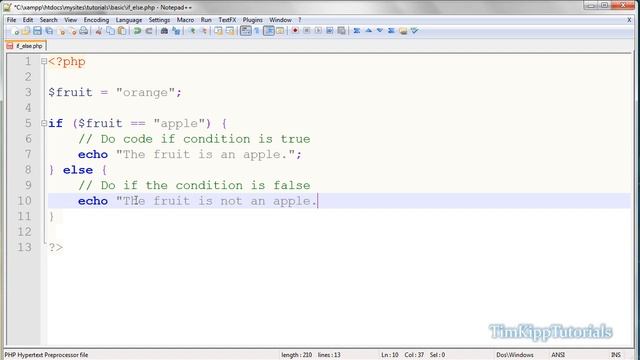This screenshot has height=360, width=640.
Task: Open the View menu
Action: click(x=70, y=20)
